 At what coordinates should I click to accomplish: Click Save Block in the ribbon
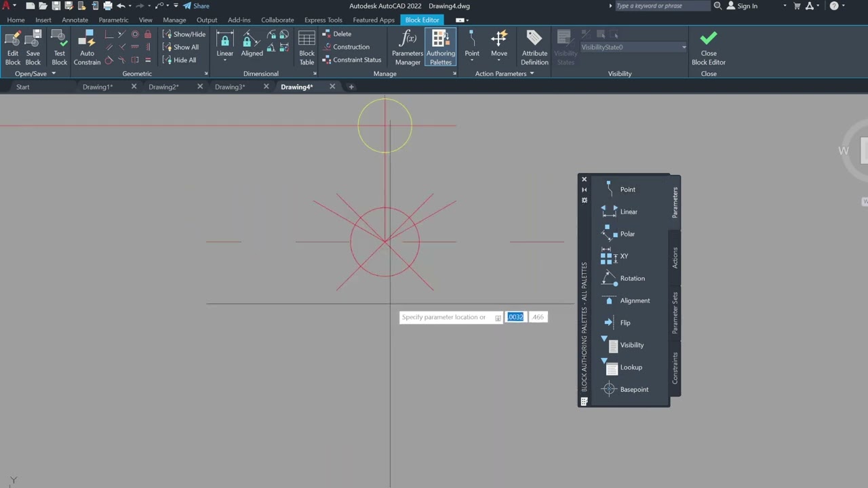click(x=33, y=47)
